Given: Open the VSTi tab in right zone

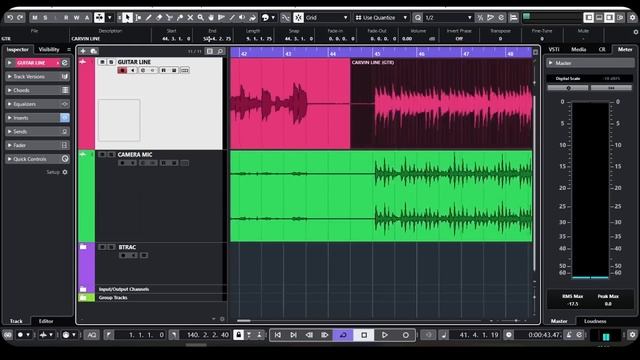Looking at the screenshot, I should tap(554, 49).
